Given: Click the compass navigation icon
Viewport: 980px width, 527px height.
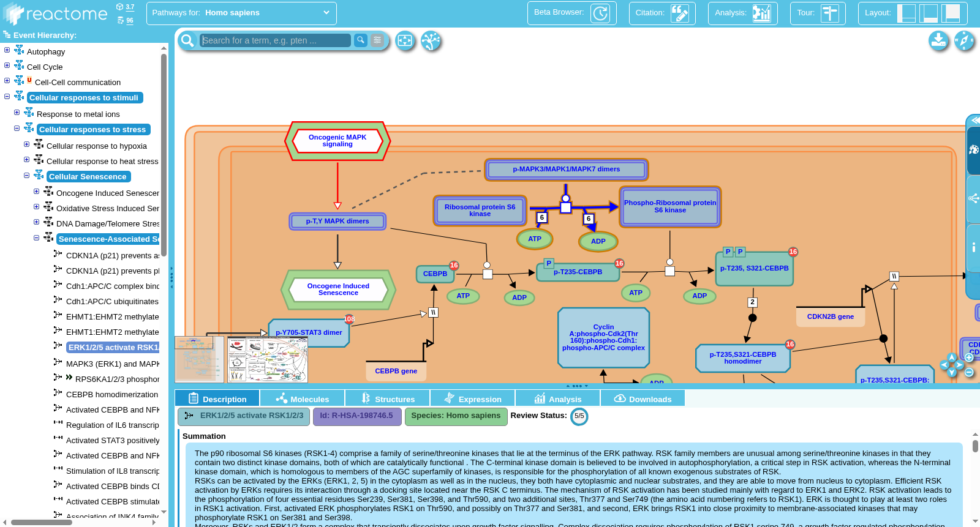Looking at the screenshot, I should 964,41.
